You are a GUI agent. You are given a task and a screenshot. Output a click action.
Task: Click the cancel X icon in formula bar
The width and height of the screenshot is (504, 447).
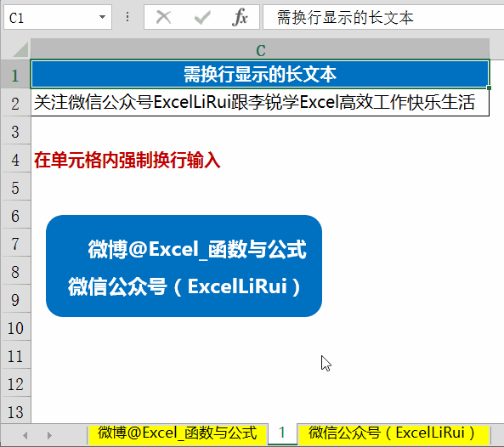163,17
